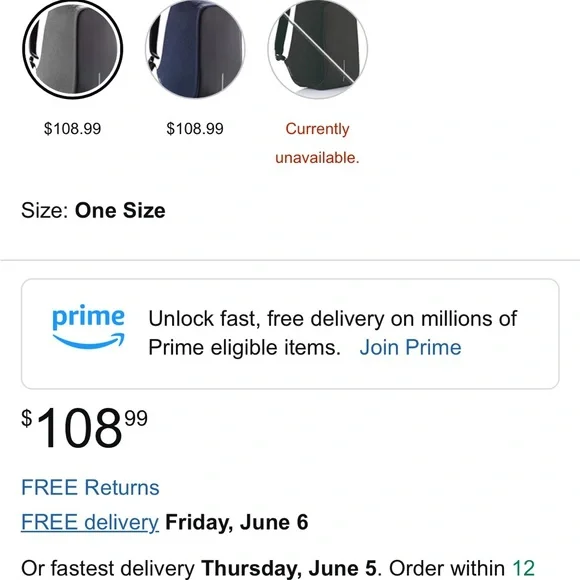Click the $108.99 price under blue swatch

tap(195, 129)
